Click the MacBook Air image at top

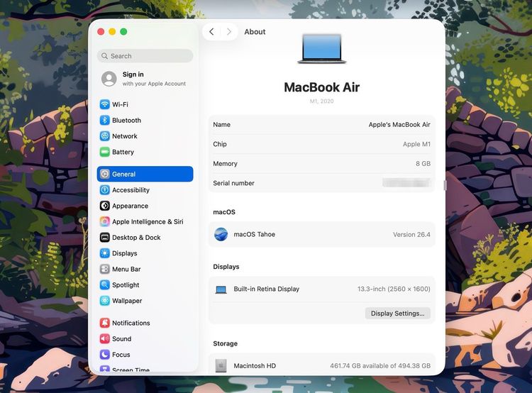click(321, 48)
